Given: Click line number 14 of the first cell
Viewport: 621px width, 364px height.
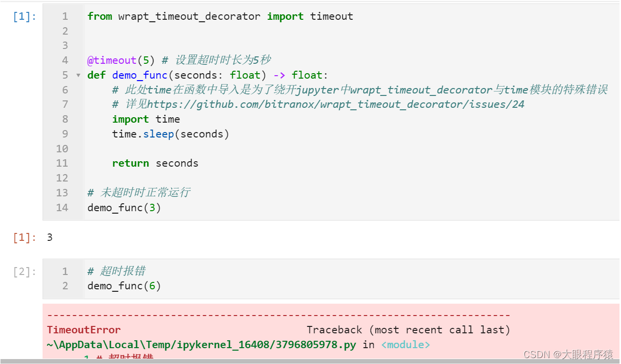Looking at the screenshot, I should point(62,208).
